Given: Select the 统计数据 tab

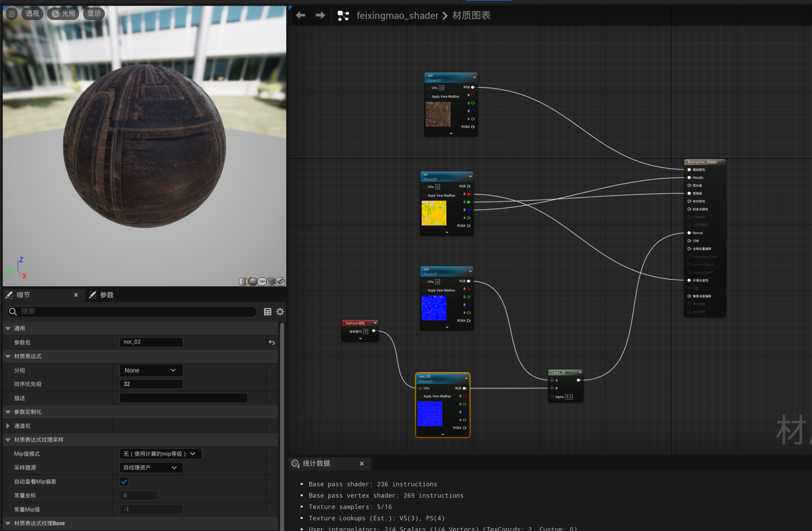Looking at the screenshot, I should [x=316, y=464].
